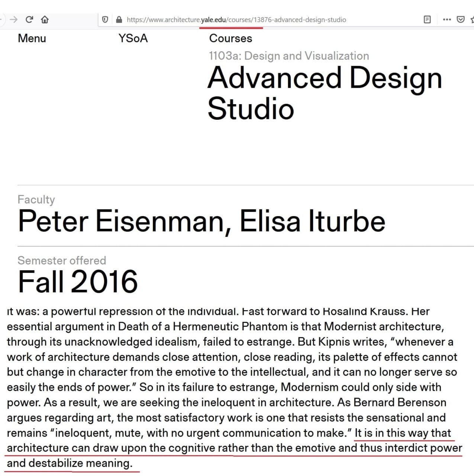Open the tracking protection shield icon
The image size is (474, 476).
(x=105, y=19)
